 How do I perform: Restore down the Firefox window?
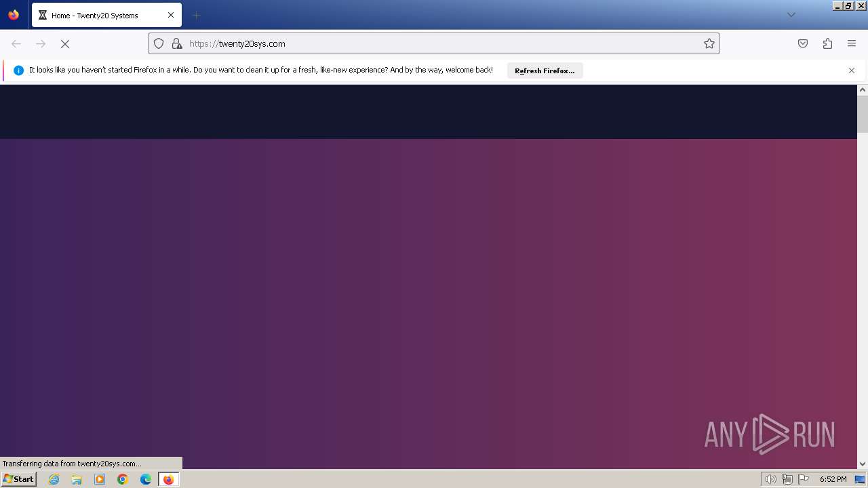[x=848, y=5]
